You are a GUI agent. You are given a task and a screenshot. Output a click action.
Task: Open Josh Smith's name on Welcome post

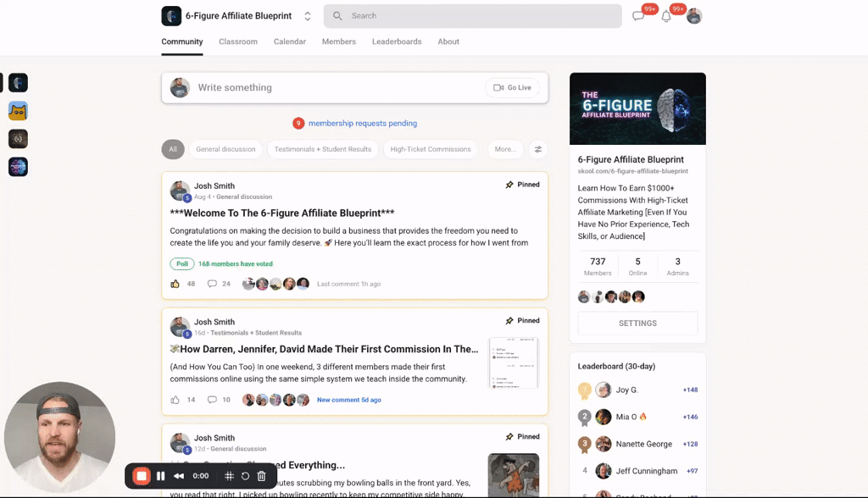pos(214,186)
